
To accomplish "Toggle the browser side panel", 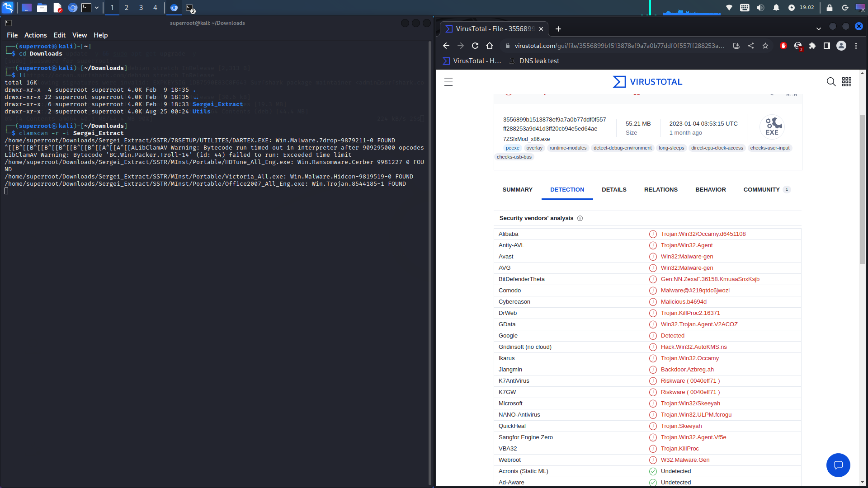I will pyautogui.click(x=827, y=46).
